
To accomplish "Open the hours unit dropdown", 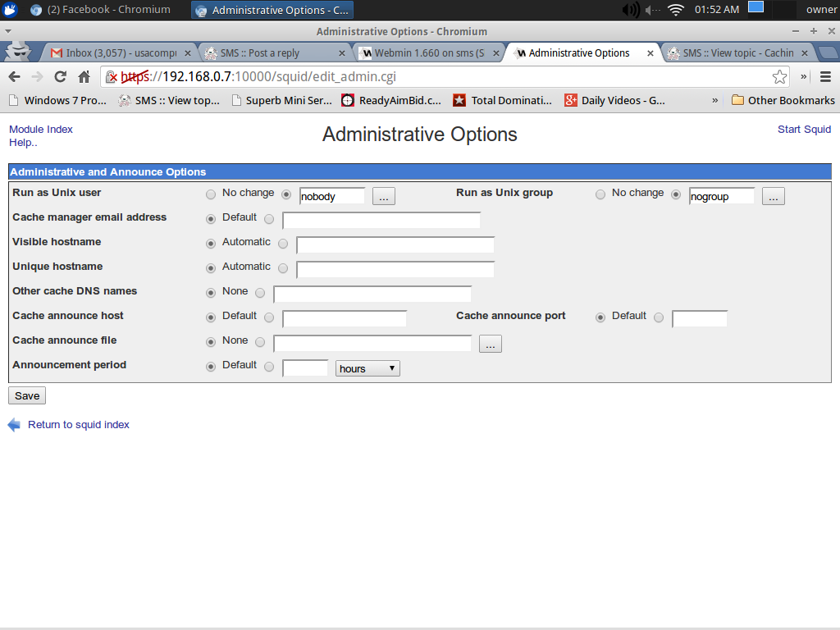I will point(367,368).
